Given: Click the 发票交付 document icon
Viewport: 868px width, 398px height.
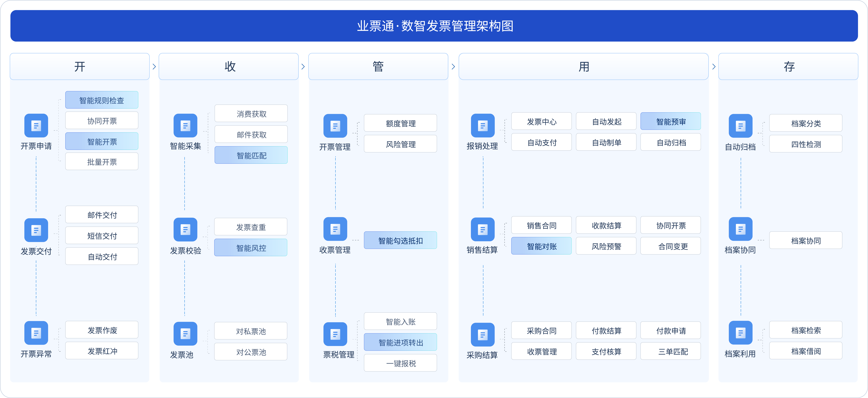Looking at the screenshot, I should 36,230.
